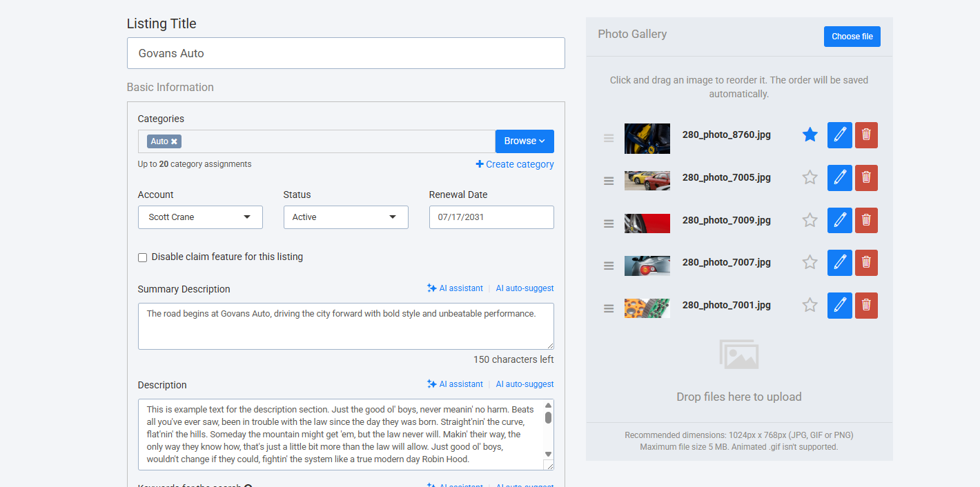
Task: Click AI auto-suggest for Summary Description
Action: (x=525, y=288)
